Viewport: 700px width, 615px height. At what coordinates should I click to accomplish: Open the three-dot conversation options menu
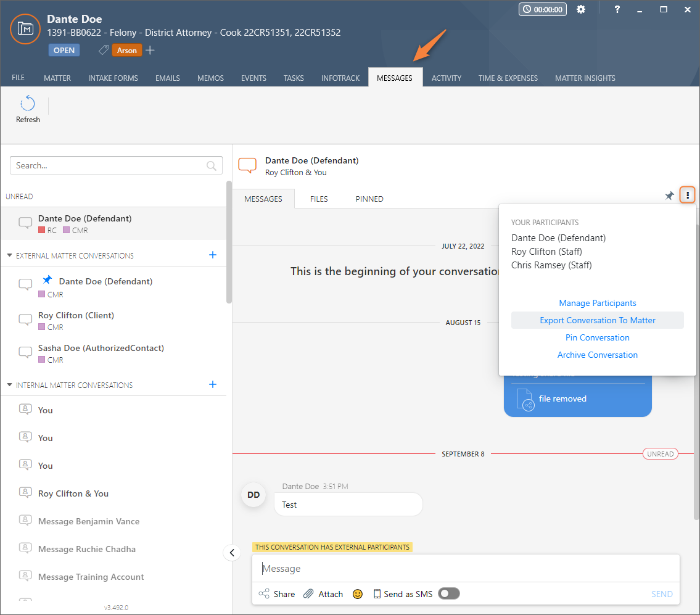[x=688, y=196]
